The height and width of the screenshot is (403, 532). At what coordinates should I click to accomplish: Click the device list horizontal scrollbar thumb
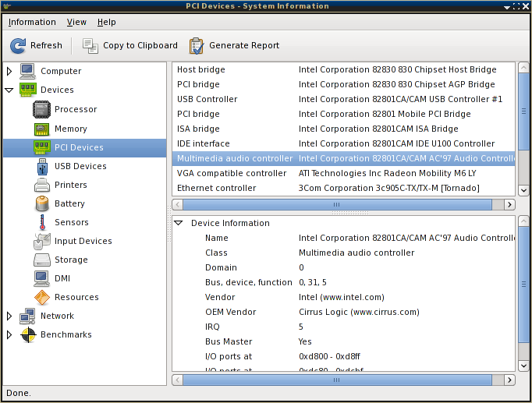coord(337,205)
